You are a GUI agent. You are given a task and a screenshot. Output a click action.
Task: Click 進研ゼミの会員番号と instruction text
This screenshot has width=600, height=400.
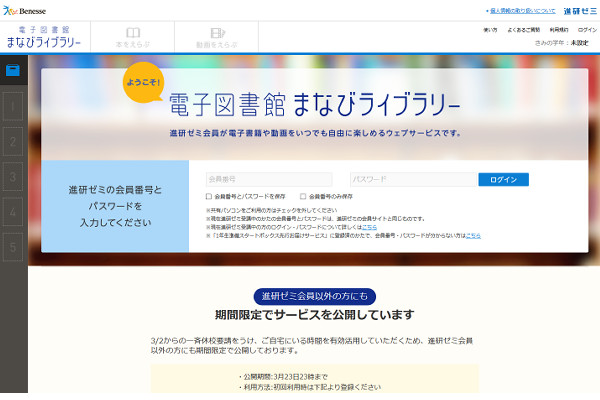coord(115,190)
